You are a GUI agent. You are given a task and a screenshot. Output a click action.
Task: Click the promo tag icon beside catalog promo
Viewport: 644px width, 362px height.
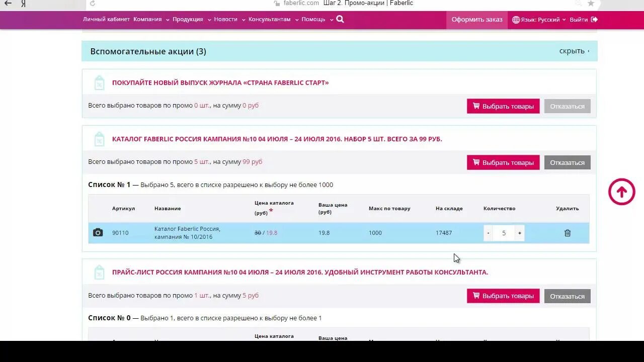pos(100,139)
